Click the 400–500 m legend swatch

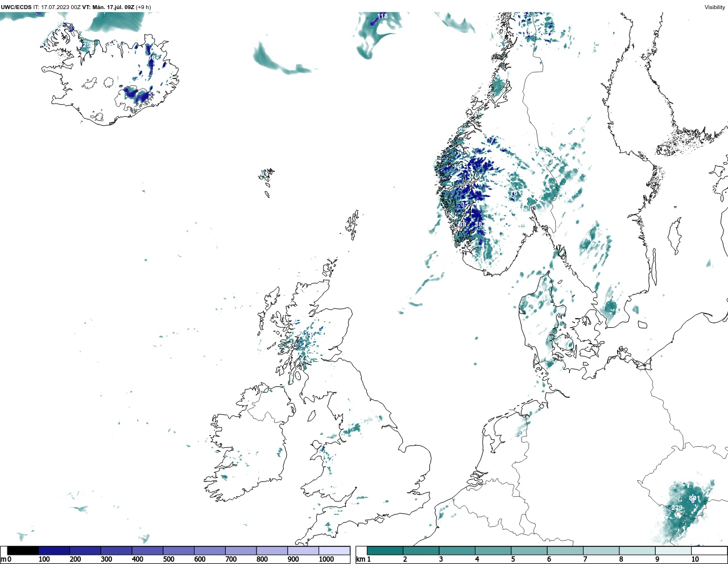coord(147,550)
